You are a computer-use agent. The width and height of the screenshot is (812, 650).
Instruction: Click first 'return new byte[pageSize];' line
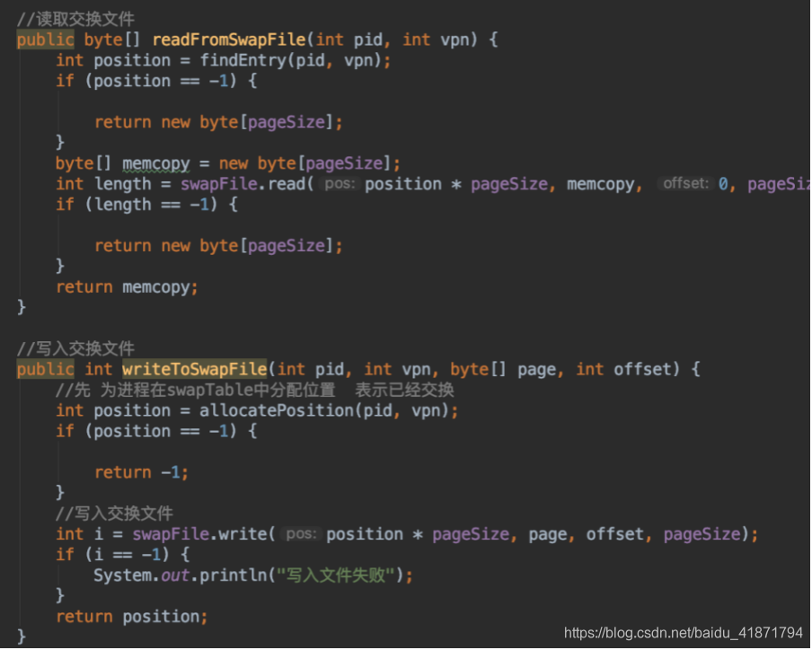tap(218, 123)
